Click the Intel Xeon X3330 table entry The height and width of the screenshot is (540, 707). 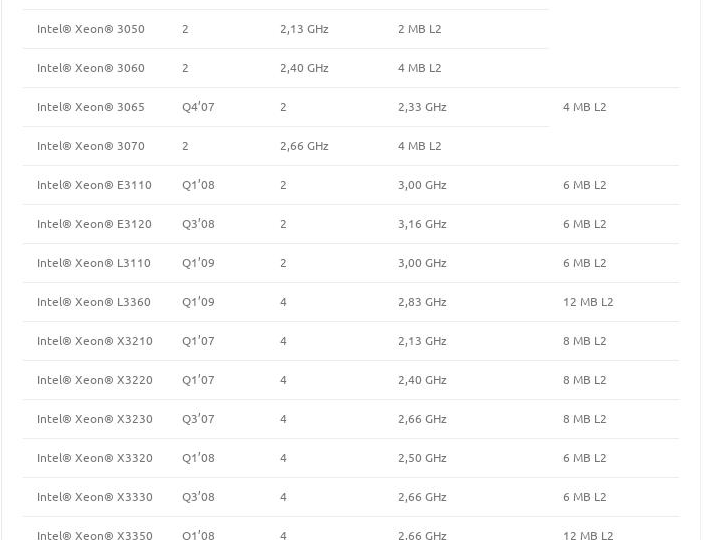[95, 497]
